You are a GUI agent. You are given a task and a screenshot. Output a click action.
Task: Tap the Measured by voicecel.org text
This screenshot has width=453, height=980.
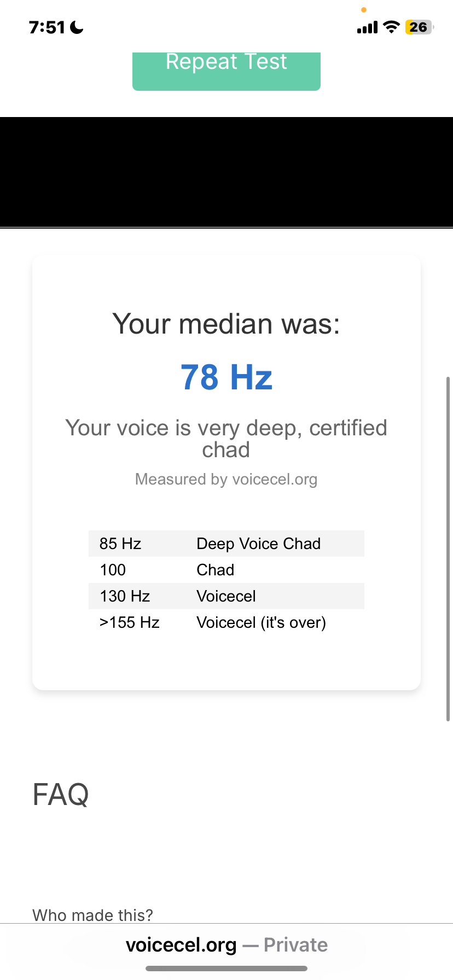tap(226, 480)
